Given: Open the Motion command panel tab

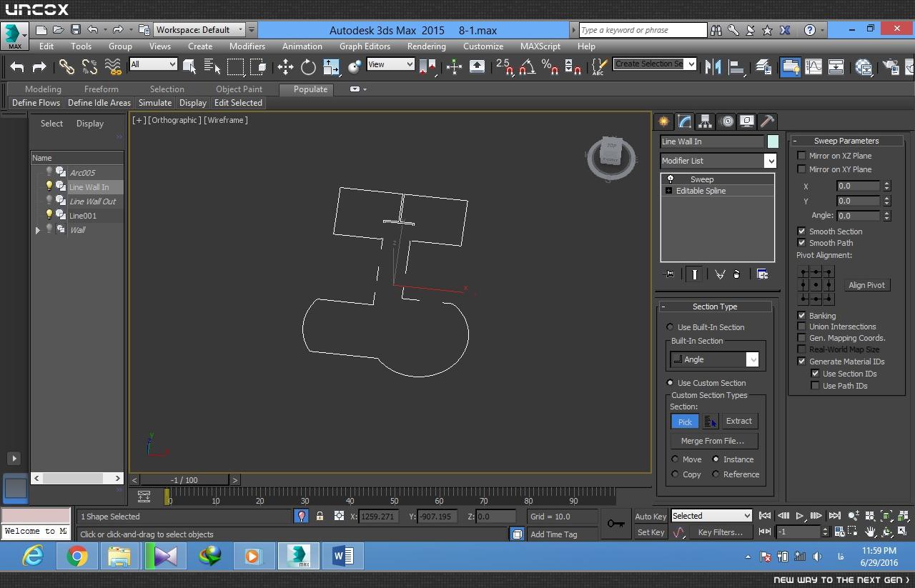Looking at the screenshot, I should tap(726, 121).
